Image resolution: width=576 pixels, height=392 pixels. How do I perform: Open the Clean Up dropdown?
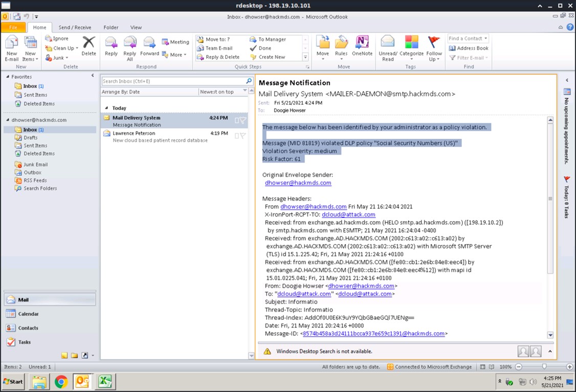tap(62, 48)
